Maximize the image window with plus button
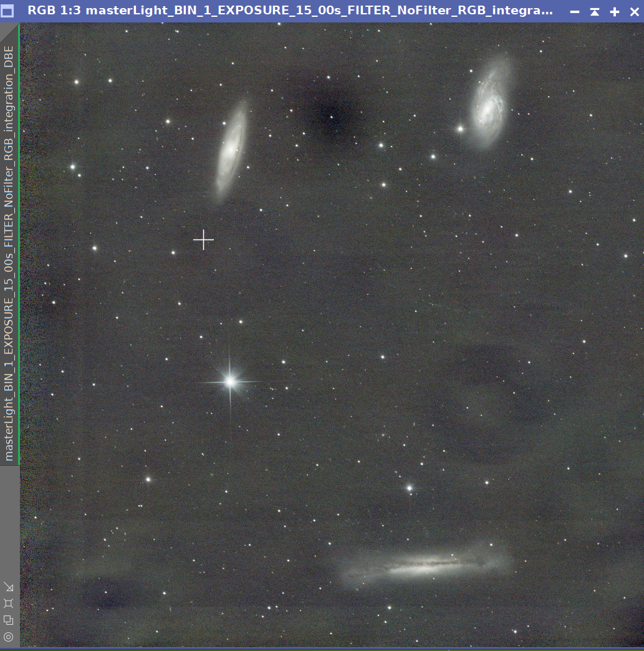The height and width of the screenshot is (651, 644). tap(615, 12)
